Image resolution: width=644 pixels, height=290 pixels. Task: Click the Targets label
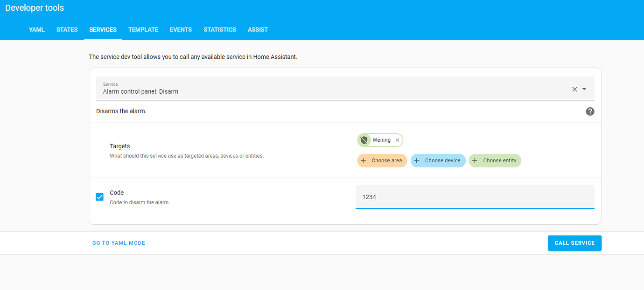pyautogui.click(x=120, y=146)
